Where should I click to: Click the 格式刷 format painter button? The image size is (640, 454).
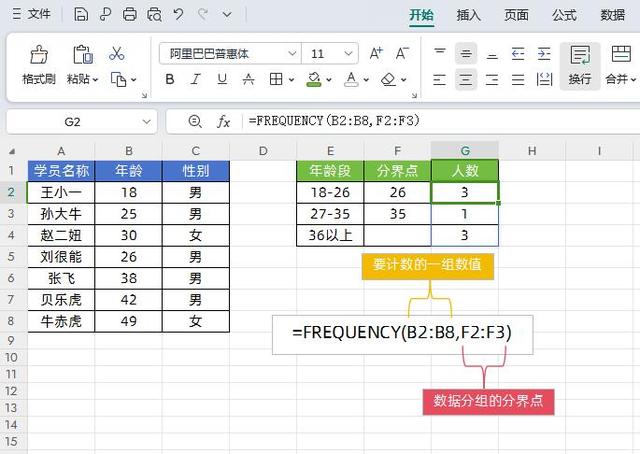coord(39,65)
